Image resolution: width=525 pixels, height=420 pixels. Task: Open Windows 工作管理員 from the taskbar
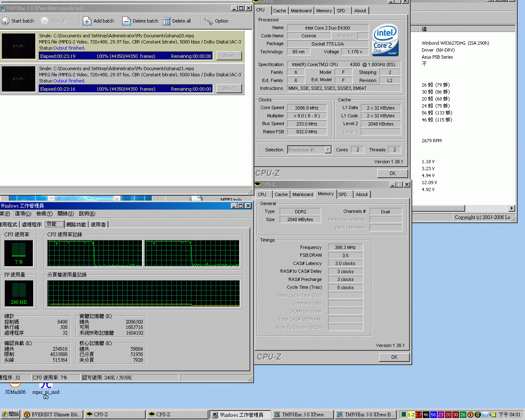(x=241, y=415)
